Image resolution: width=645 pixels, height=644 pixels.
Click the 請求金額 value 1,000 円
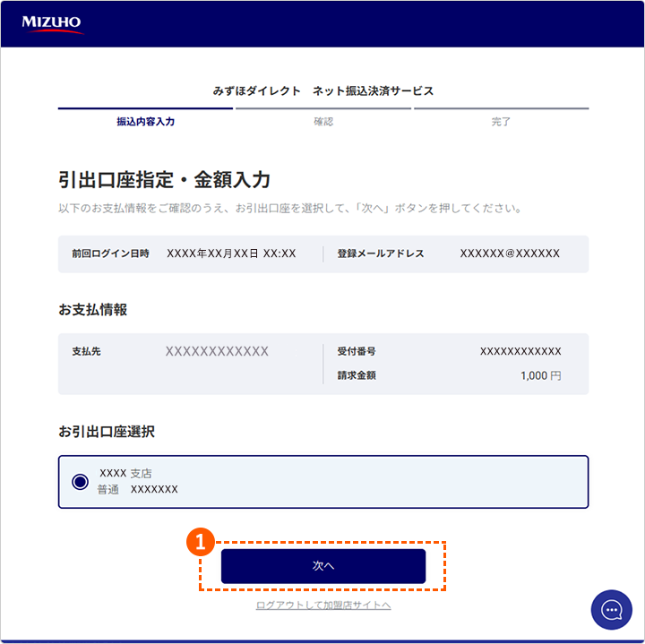click(540, 375)
